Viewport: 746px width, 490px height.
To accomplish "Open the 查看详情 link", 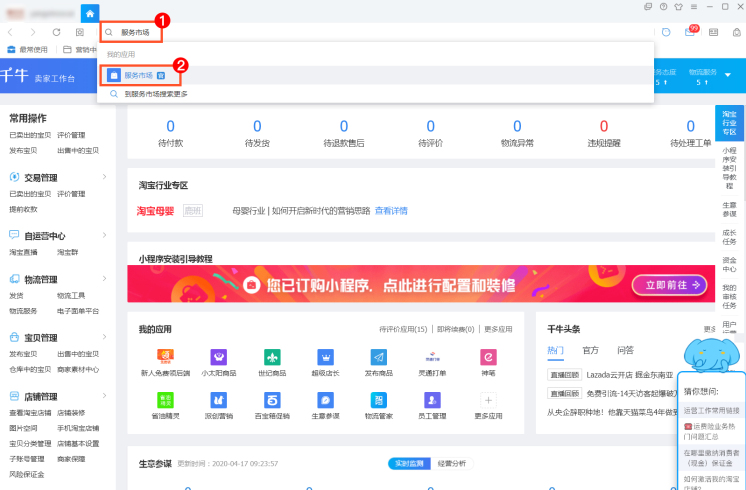I will pyautogui.click(x=391, y=211).
